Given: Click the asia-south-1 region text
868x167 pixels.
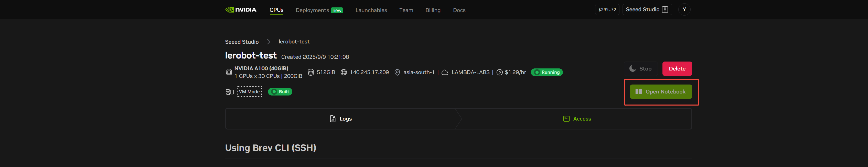Looking at the screenshot, I should click(x=419, y=72).
